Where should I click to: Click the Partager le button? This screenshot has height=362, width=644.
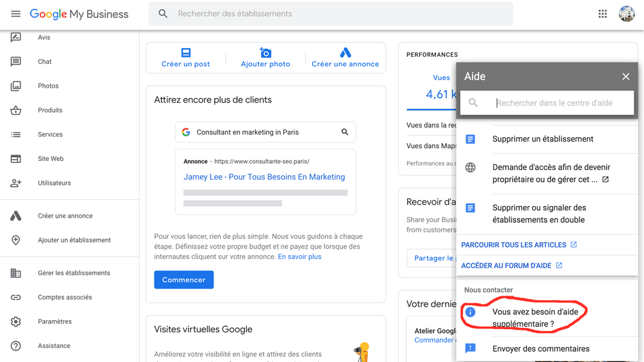pos(432,258)
